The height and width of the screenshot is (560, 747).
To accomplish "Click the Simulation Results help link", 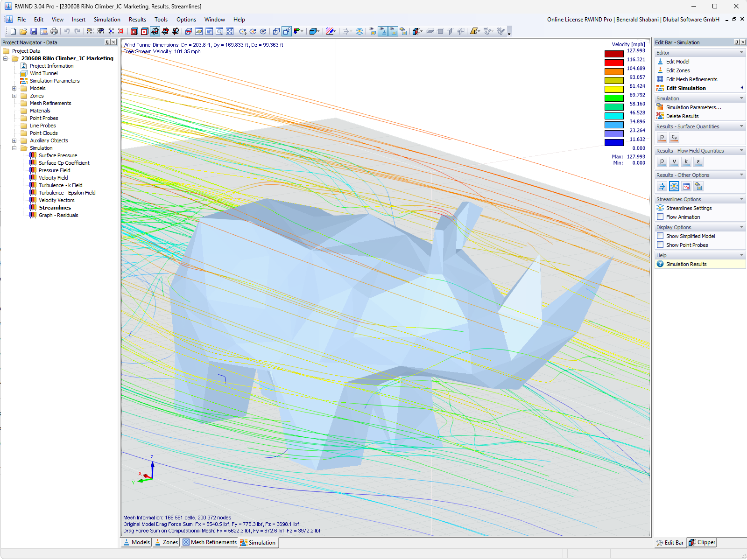I will (x=687, y=264).
